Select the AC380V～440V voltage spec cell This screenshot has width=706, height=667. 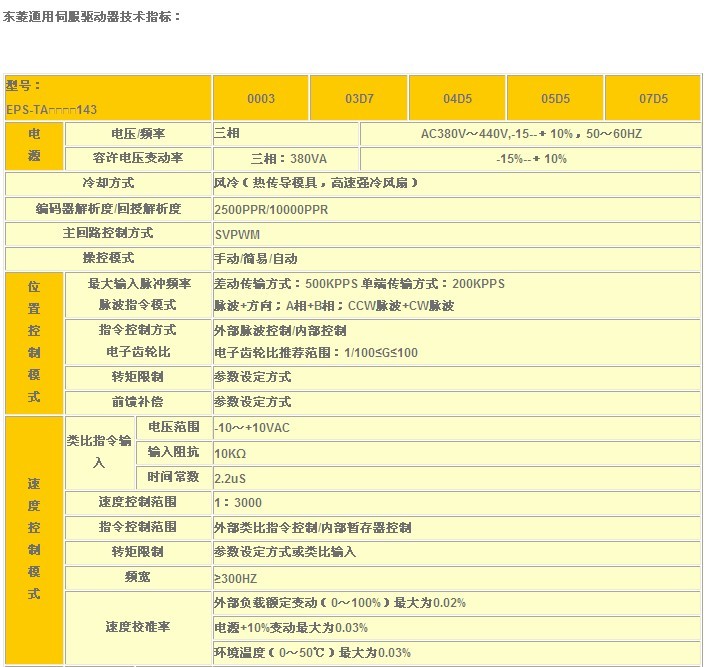(531, 134)
